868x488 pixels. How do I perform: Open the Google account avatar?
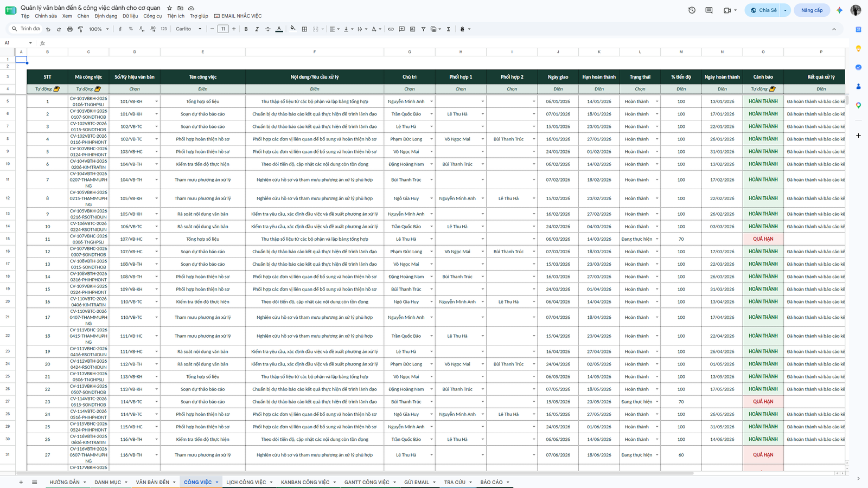point(856,10)
